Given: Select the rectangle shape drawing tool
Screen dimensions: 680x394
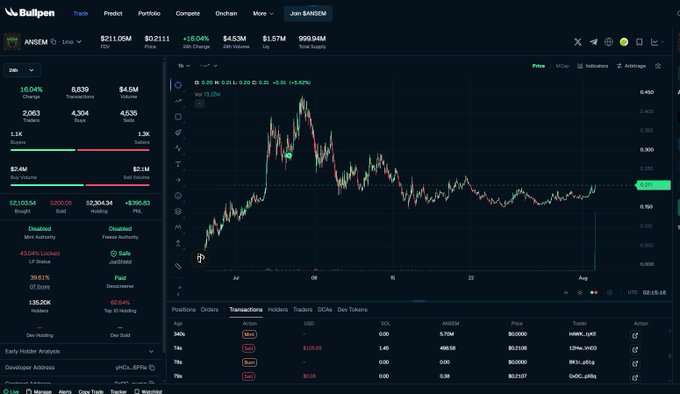Looking at the screenshot, I should pyautogui.click(x=178, y=117).
